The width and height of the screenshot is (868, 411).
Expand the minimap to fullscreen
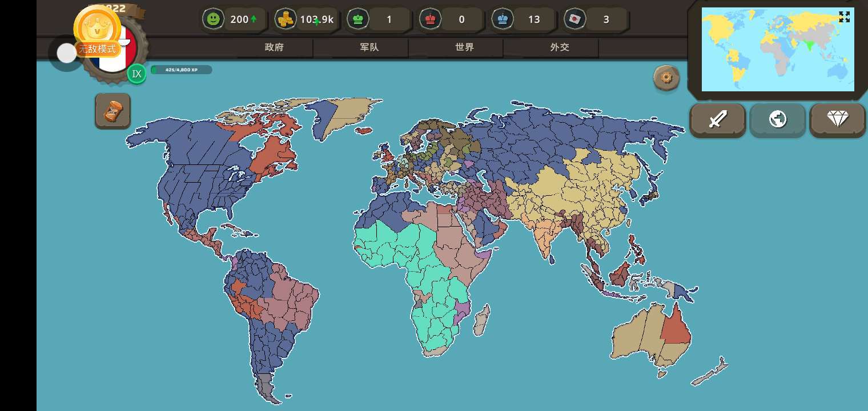(845, 17)
